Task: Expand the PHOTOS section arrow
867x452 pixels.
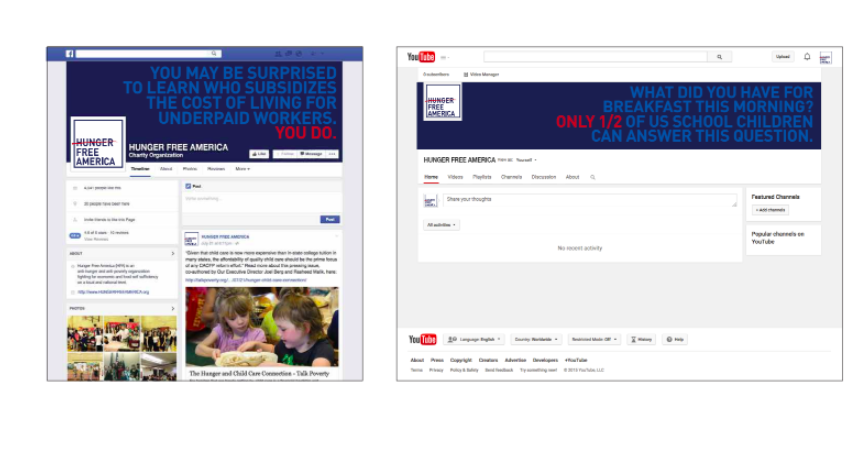Action: click(173, 309)
